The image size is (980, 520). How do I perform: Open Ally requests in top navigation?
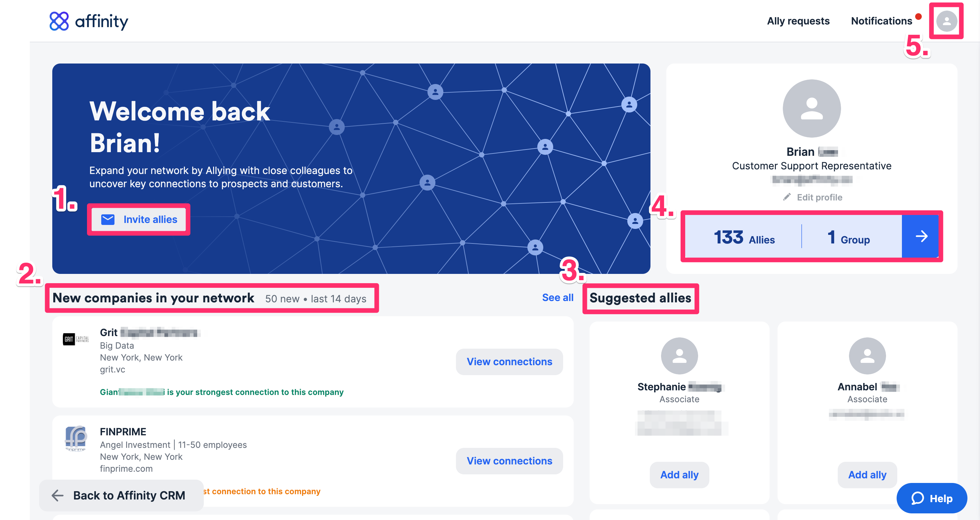tap(798, 21)
